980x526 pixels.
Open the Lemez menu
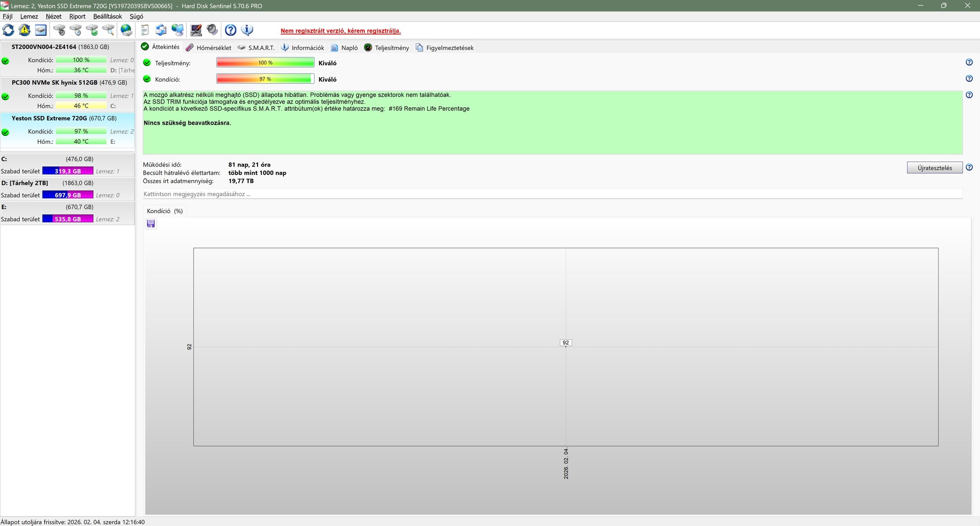(29, 16)
